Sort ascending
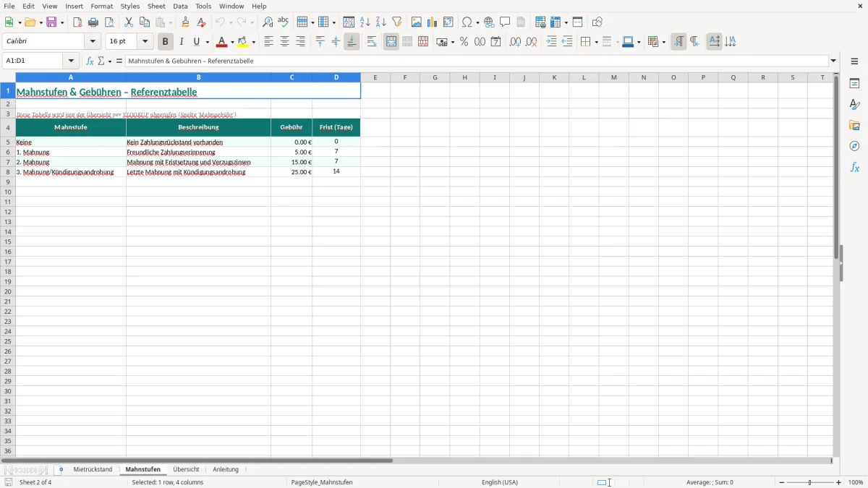Viewport: 868px width, 488px height. click(365, 22)
